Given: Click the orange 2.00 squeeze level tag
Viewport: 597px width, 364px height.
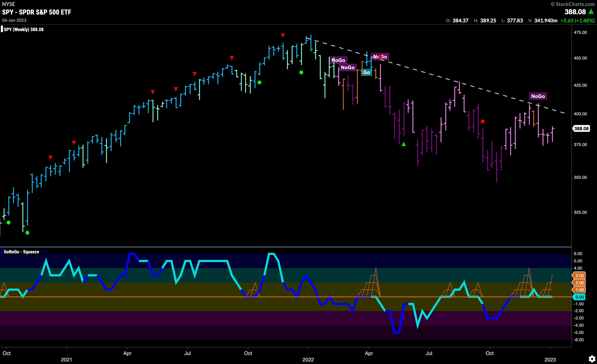Looking at the screenshot, I should (x=579, y=283).
